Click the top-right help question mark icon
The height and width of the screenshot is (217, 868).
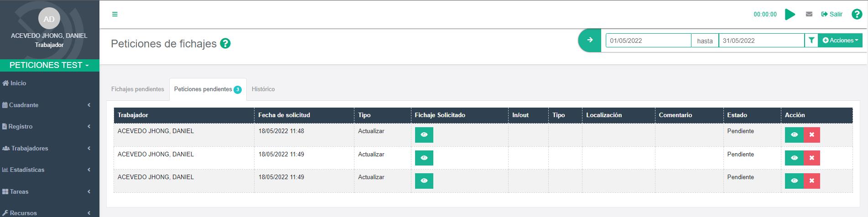pos(856,14)
